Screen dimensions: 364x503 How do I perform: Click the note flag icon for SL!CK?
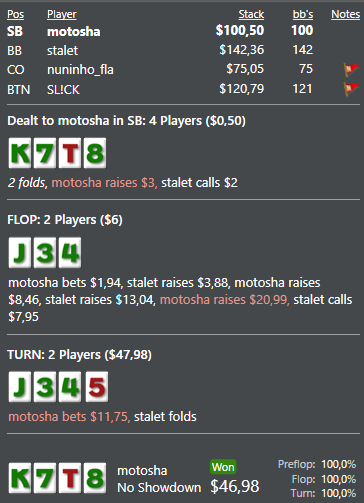[351, 89]
